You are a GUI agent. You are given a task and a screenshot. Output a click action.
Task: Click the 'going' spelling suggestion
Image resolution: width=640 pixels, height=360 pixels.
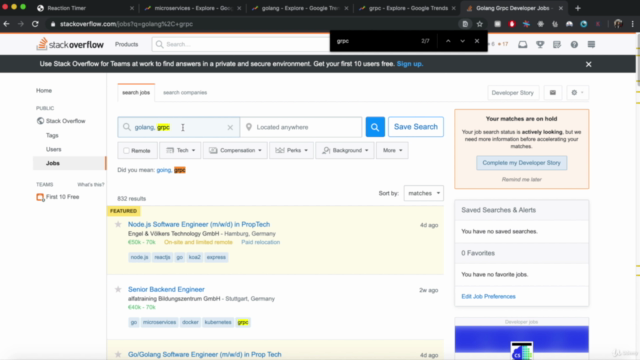coord(163,170)
